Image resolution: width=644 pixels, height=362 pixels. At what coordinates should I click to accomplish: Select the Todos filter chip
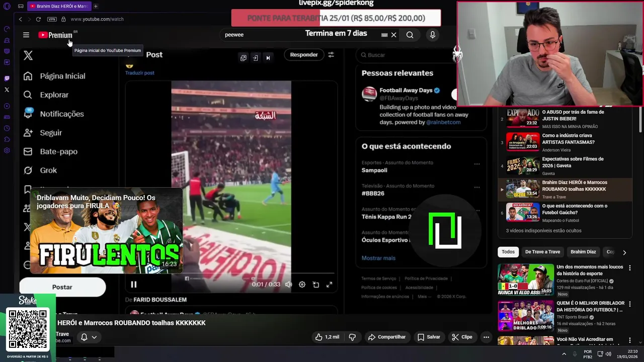[508, 252]
